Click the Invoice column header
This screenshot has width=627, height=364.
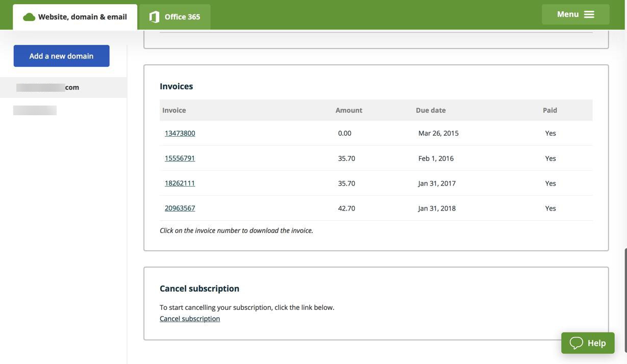[174, 110]
